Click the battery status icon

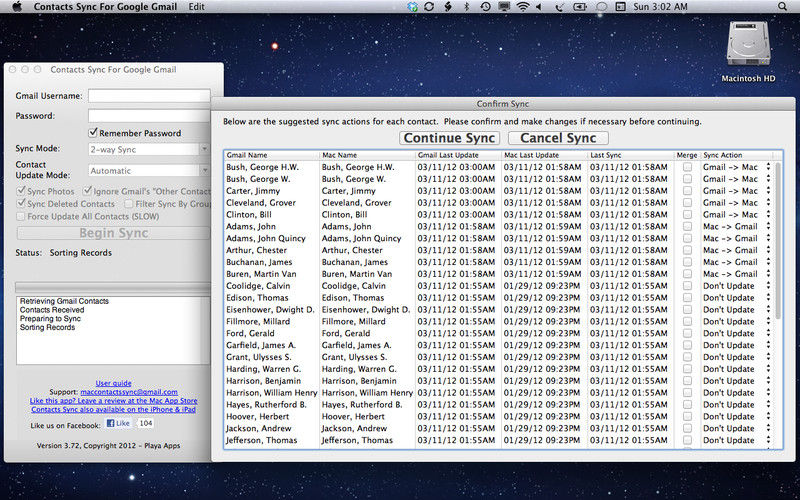[x=580, y=7]
